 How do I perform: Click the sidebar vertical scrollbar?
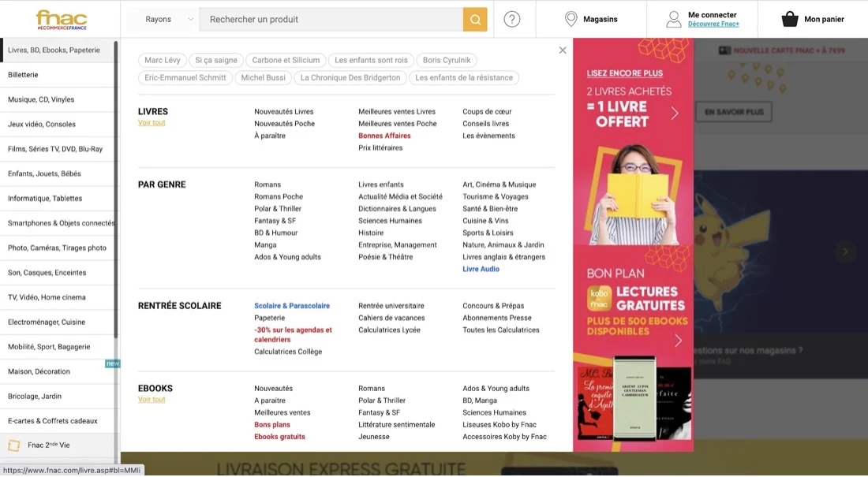click(x=116, y=188)
